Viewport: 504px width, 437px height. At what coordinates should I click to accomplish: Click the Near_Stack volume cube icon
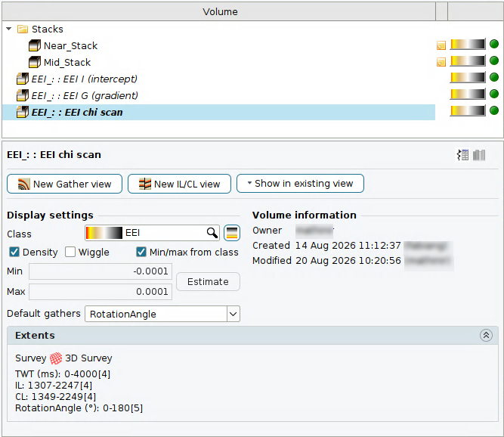(x=35, y=45)
